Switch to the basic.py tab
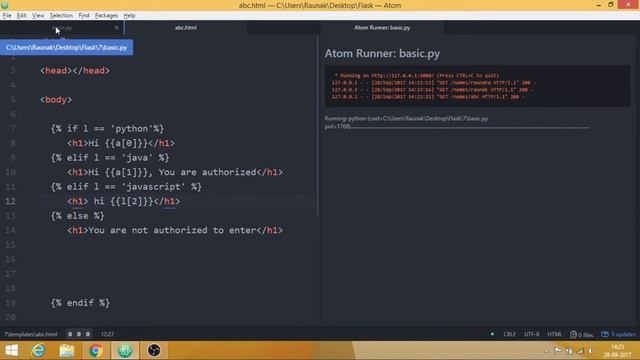 click(62, 28)
